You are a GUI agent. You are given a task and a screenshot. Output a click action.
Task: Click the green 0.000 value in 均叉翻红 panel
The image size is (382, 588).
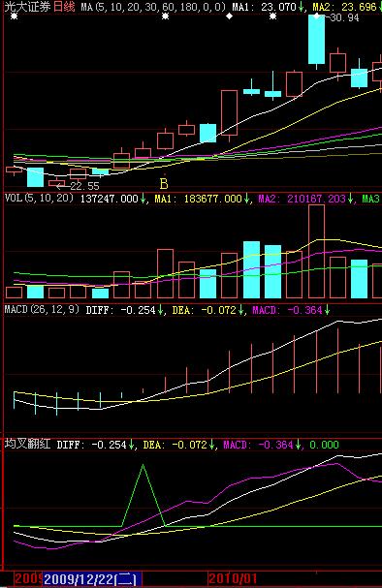coord(324,445)
